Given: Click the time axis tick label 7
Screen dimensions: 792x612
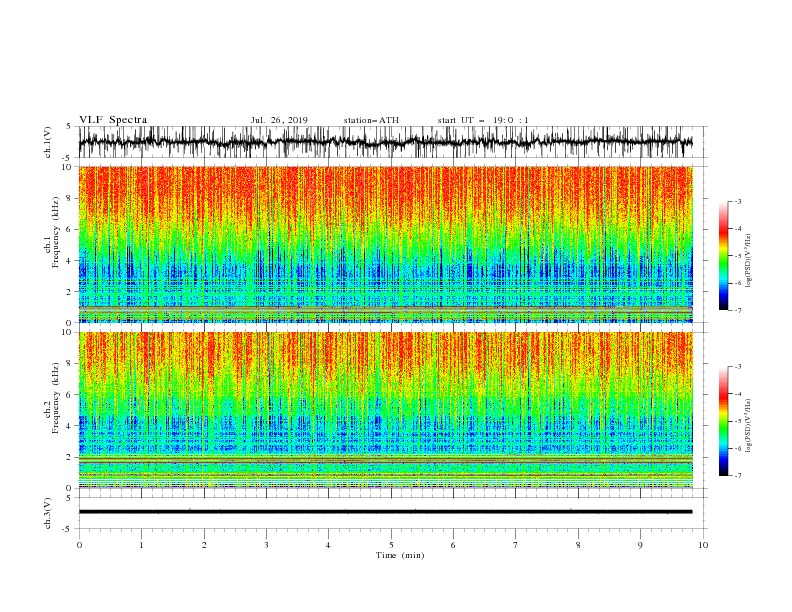Looking at the screenshot, I should tap(516, 545).
